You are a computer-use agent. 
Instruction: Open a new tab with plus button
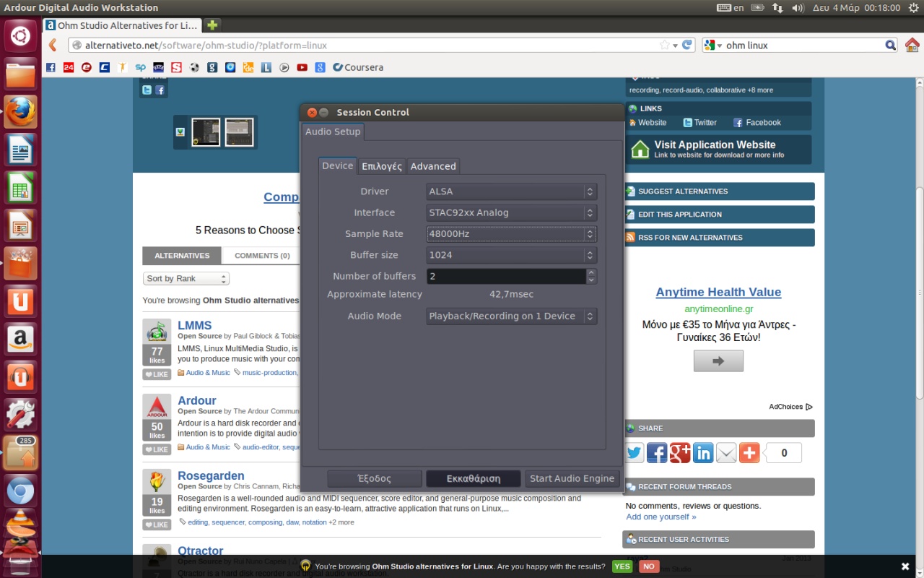212,25
